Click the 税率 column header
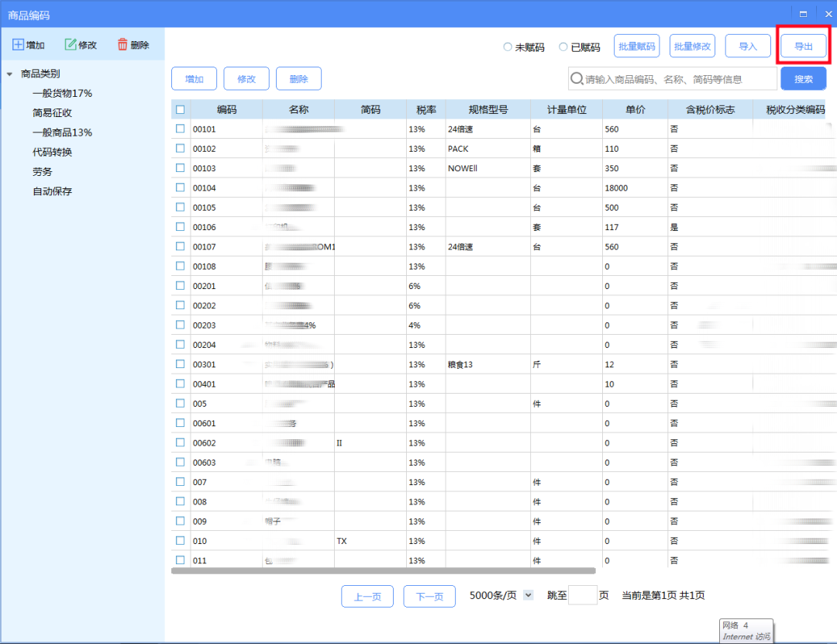 coord(426,109)
